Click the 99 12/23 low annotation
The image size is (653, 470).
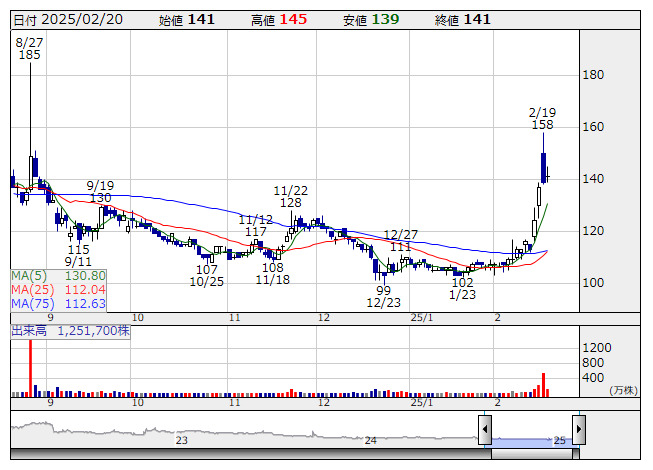[x=384, y=296]
